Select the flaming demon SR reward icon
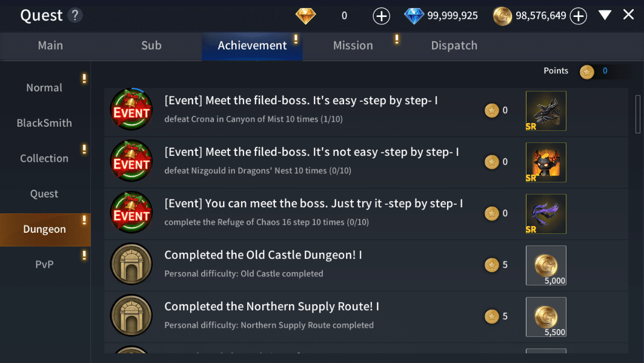Viewport: 644px width, 363px height. 546,162
